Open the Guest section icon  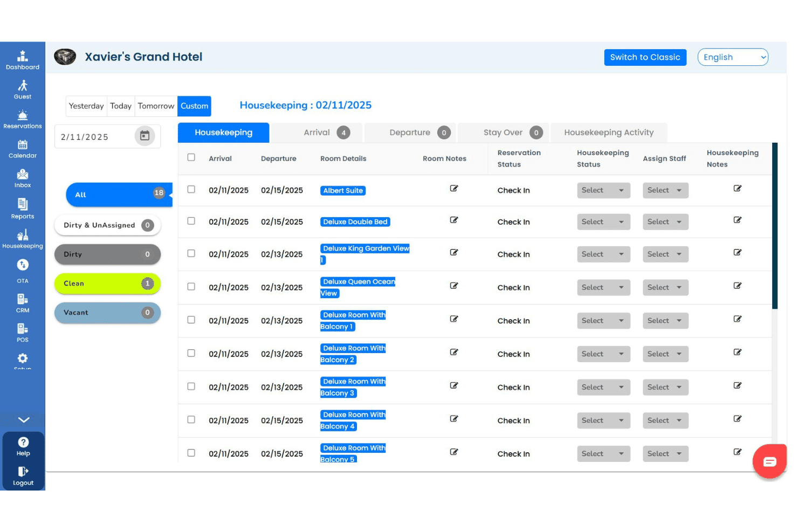click(x=23, y=85)
